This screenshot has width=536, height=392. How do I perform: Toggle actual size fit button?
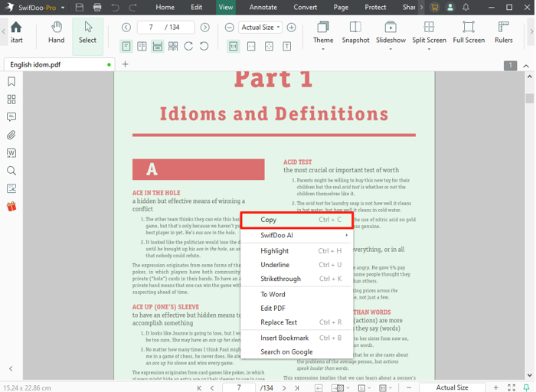[x=233, y=46]
